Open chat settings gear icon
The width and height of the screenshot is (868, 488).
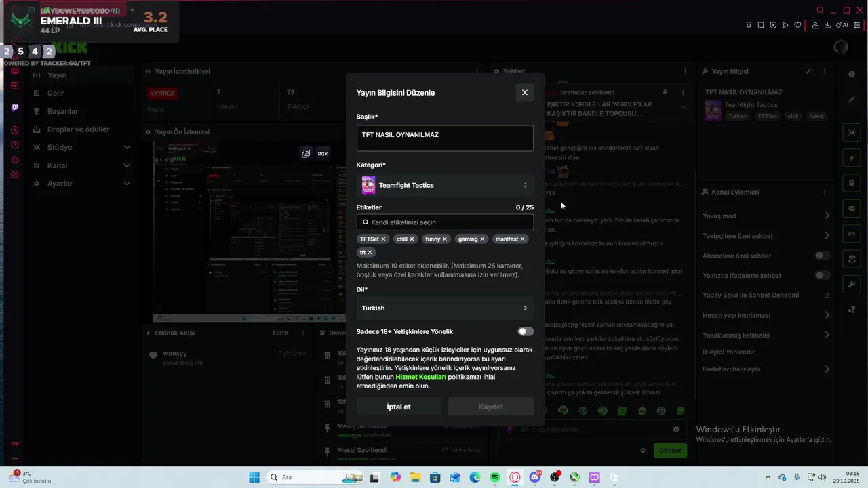click(643, 451)
